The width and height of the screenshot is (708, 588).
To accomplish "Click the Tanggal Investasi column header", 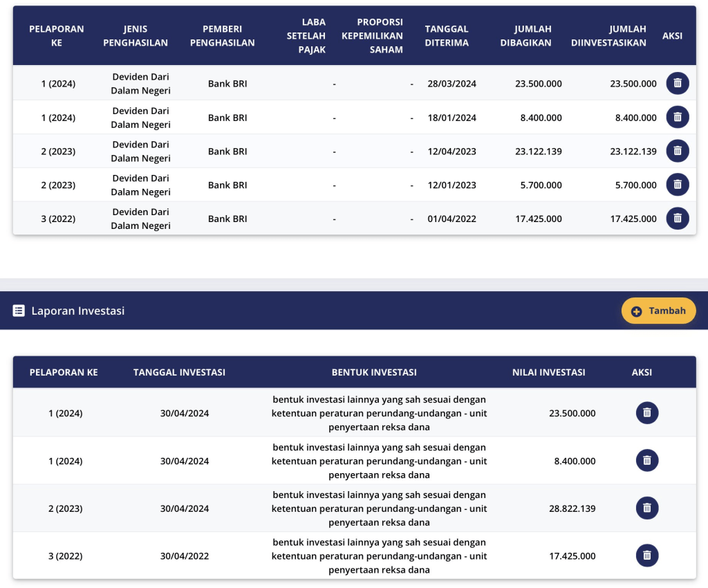I will [179, 372].
